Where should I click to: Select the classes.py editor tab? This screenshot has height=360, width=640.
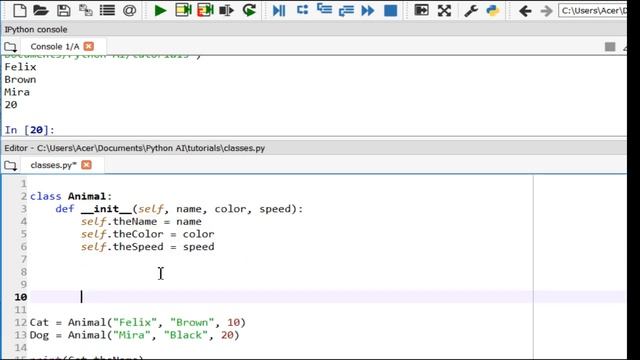[53, 165]
